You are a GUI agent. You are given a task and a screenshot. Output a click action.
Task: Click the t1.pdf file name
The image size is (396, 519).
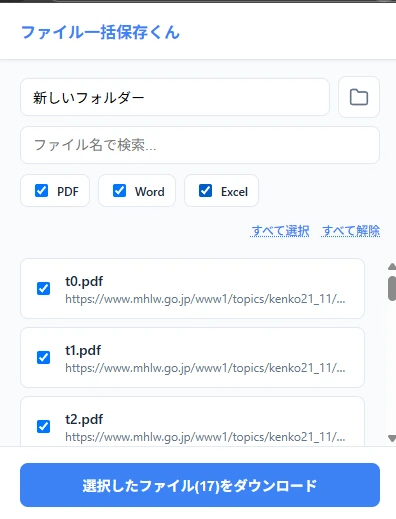tap(83, 351)
